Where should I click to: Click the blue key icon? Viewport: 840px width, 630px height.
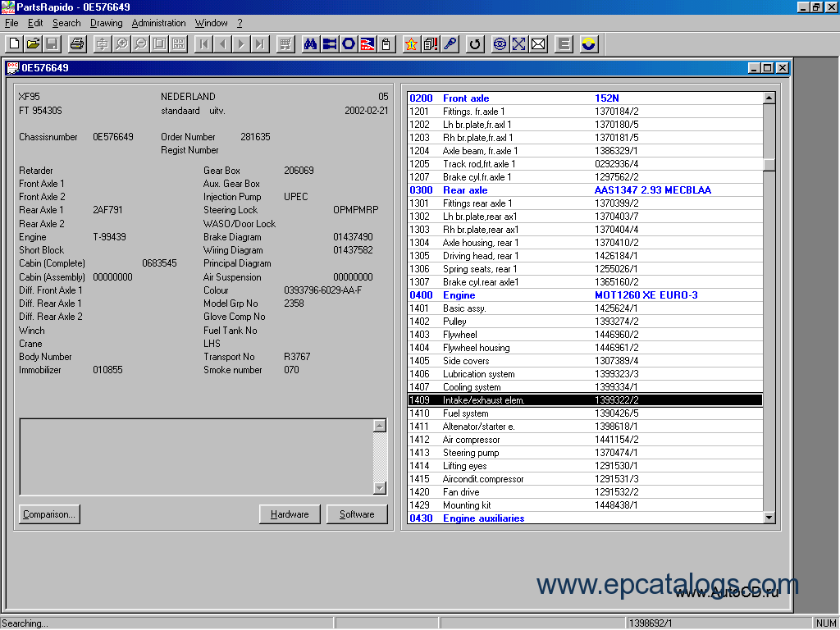(x=450, y=44)
